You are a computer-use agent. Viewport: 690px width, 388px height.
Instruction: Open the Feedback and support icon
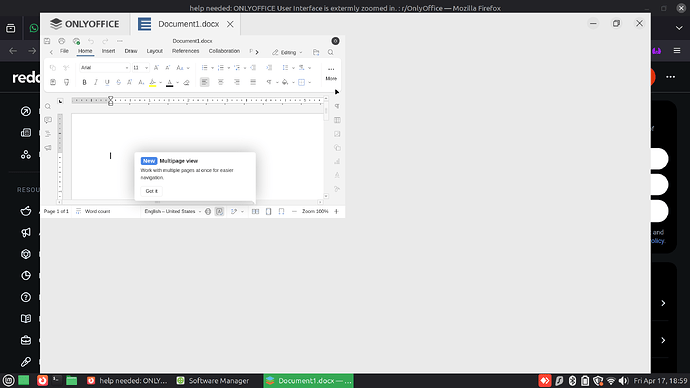pos(48,148)
